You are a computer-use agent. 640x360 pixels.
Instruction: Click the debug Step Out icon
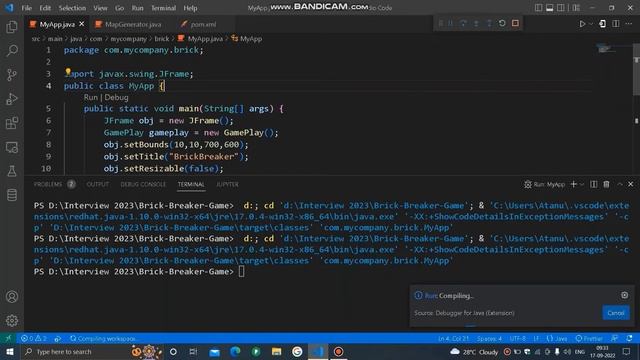click(489, 23)
